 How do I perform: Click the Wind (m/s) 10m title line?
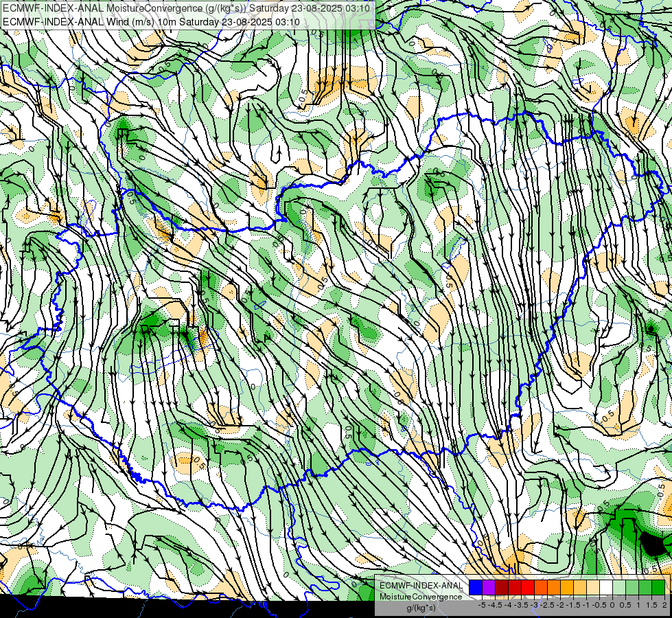(x=151, y=21)
